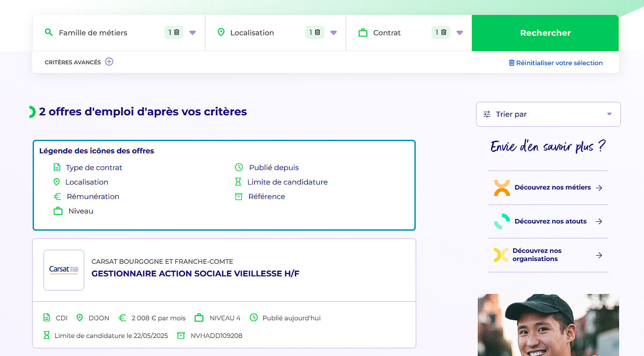
Task: Click the Limite de candidature le 22/05/2025 text
Action: tap(111, 336)
